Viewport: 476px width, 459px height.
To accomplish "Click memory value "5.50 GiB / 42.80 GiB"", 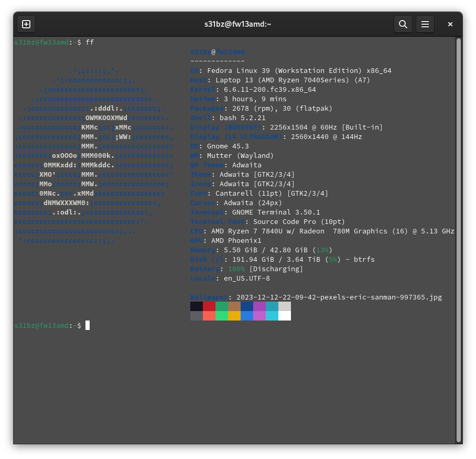I will (266, 250).
